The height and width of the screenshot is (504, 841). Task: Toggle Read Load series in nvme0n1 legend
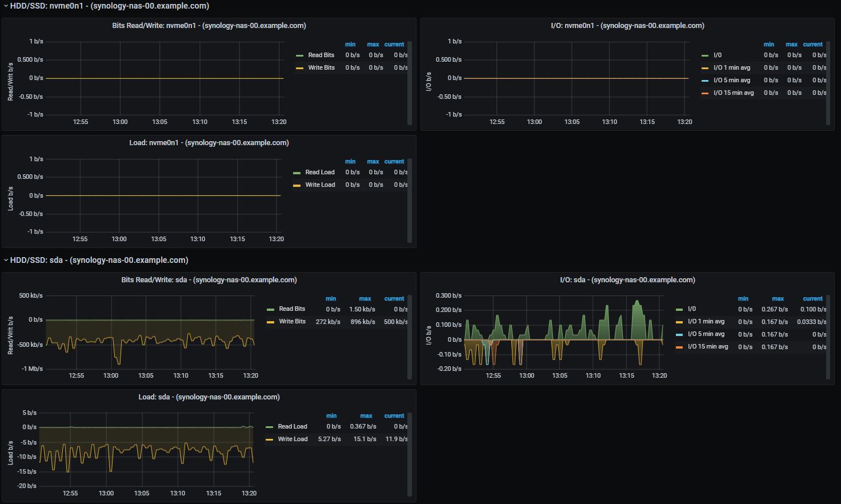coord(320,173)
